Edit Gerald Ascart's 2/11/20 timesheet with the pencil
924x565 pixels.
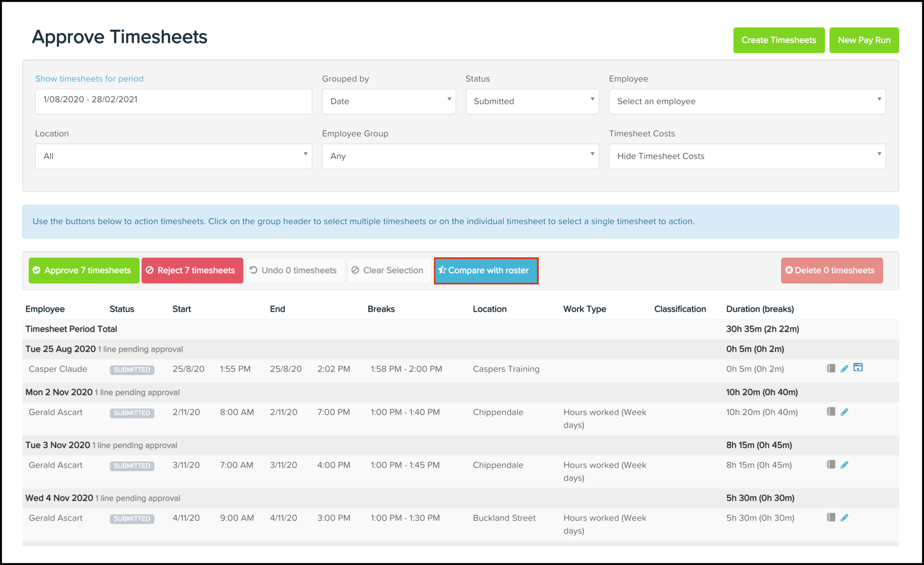pyautogui.click(x=844, y=412)
